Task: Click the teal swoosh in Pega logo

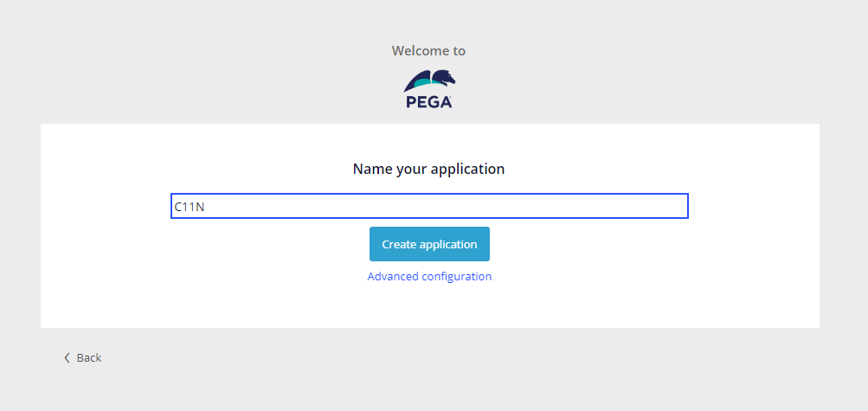Action: click(419, 81)
